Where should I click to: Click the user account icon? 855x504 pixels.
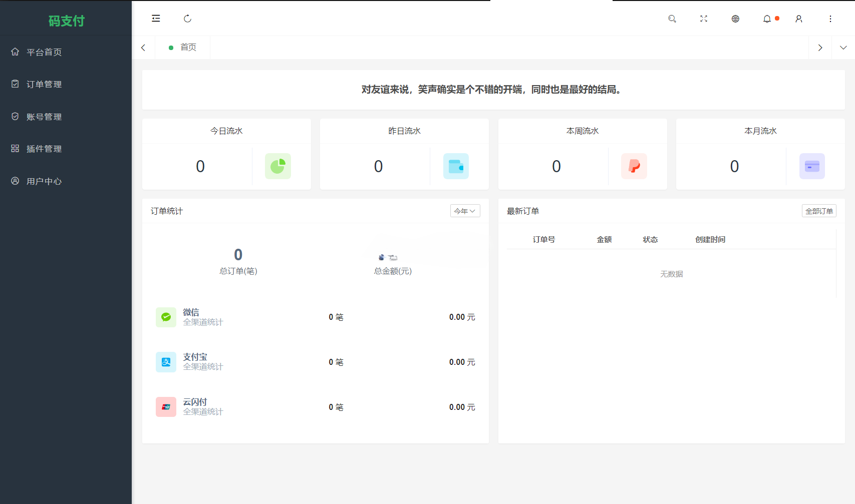point(798,19)
